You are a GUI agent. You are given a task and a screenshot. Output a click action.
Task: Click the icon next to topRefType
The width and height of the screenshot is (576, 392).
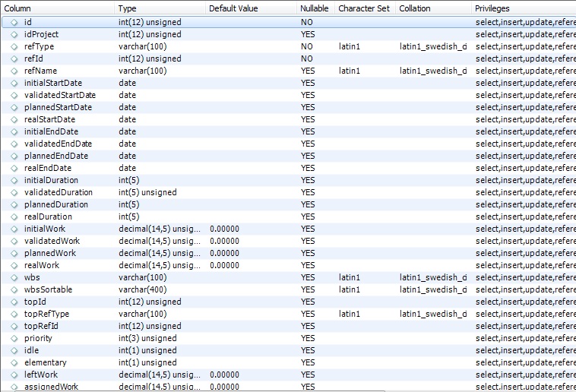tap(14, 314)
